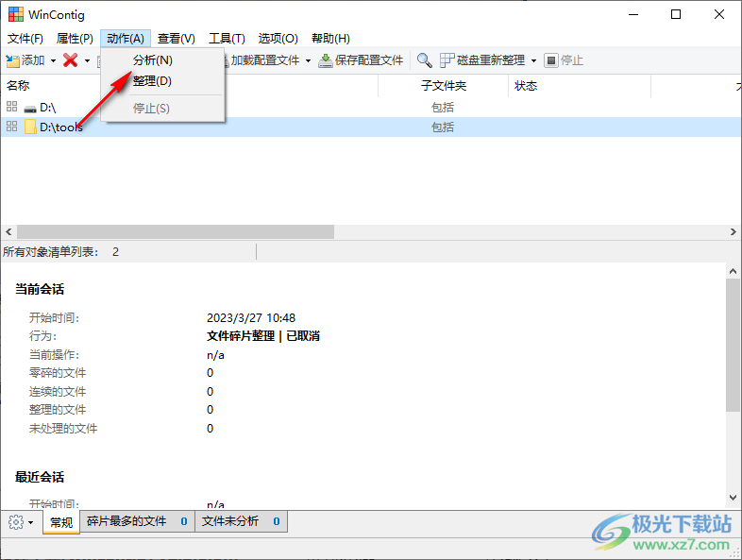Screen dimensions: 742x560
Task: Click the grid icon beside D:\tools
Action: (12, 126)
